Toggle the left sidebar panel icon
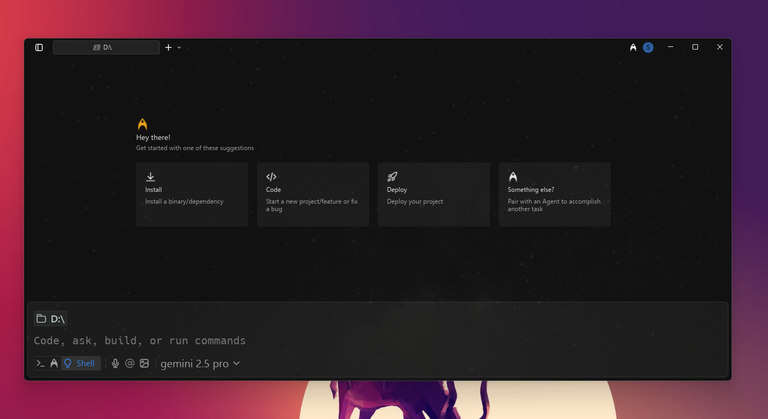The height and width of the screenshot is (419, 768). point(39,48)
